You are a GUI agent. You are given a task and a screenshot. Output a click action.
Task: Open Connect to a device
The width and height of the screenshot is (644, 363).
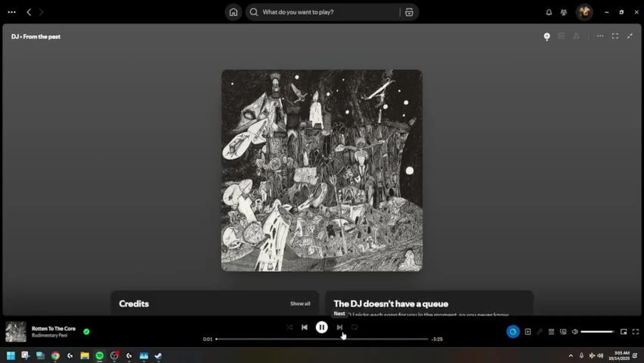click(563, 332)
